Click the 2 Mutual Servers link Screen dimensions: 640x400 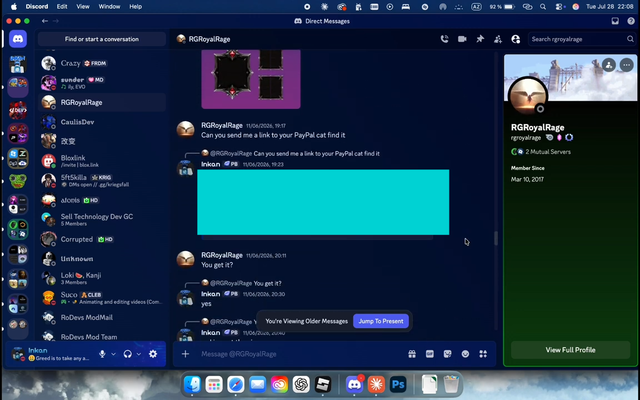541,152
